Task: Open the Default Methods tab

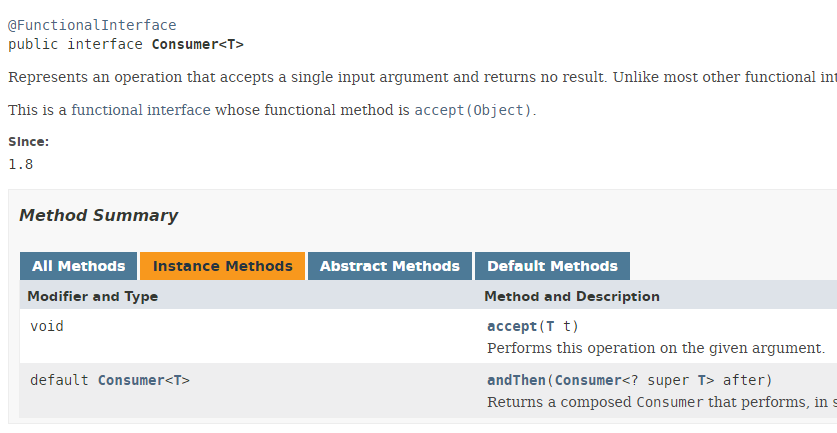Action: (552, 266)
